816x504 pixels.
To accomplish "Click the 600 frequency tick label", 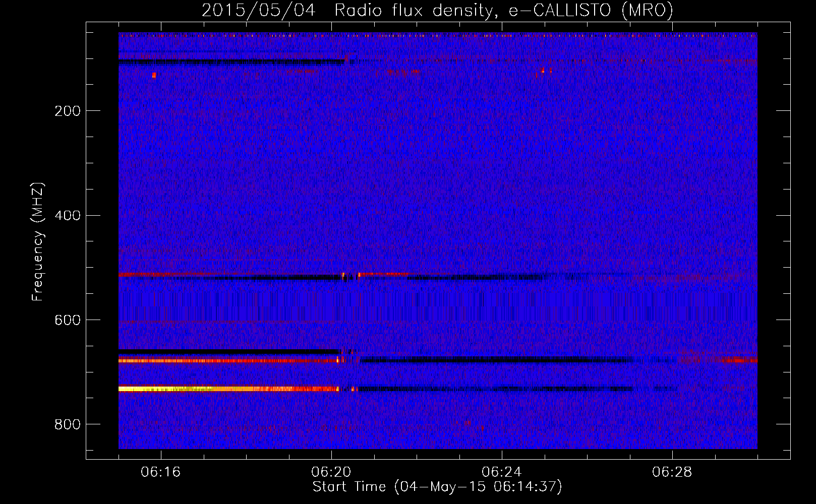I will click(68, 321).
